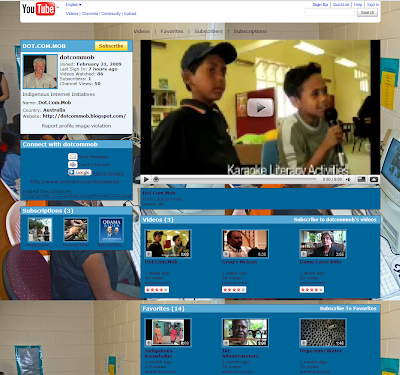Image resolution: width=400 pixels, height=375 pixels.
Task: Switch to the channel Favorites tab
Action: (x=172, y=31)
